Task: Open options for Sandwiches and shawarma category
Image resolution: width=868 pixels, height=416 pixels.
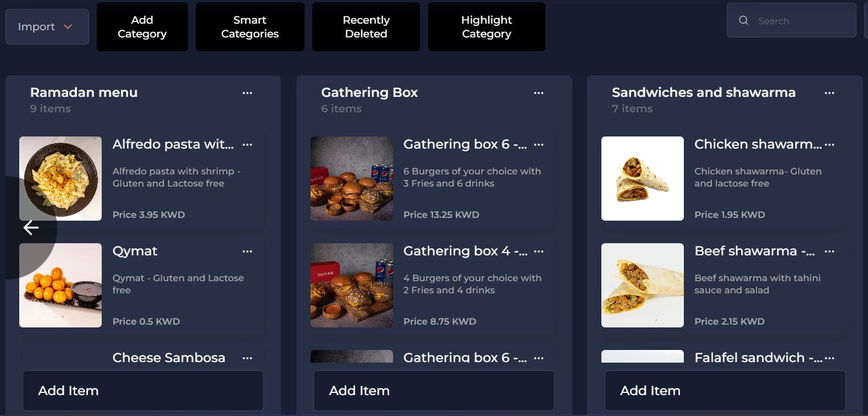Action: tap(829, 93)
